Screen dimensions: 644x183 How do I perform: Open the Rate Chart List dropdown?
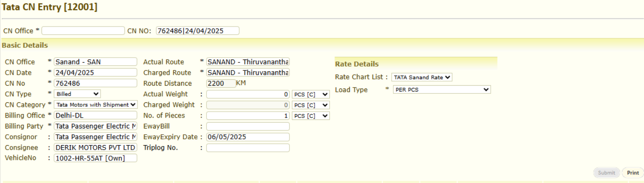pyautogui.click(x=421, y=77)
